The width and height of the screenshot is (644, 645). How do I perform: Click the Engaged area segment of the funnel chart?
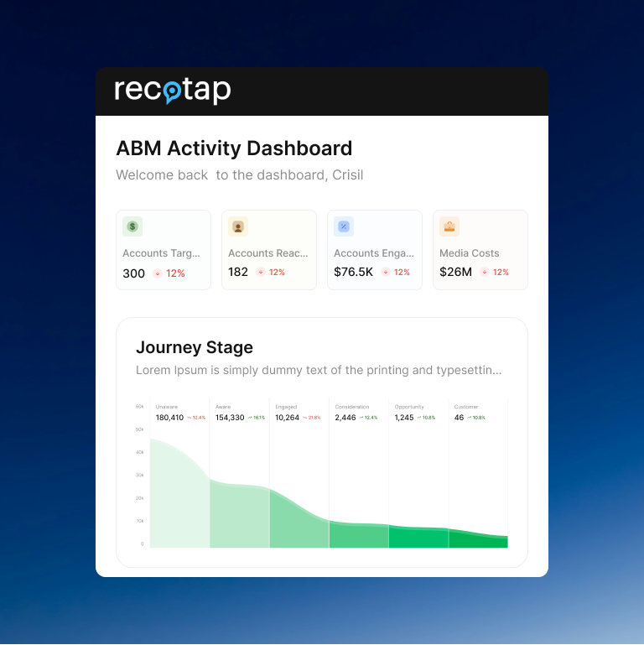click(299, 528)
